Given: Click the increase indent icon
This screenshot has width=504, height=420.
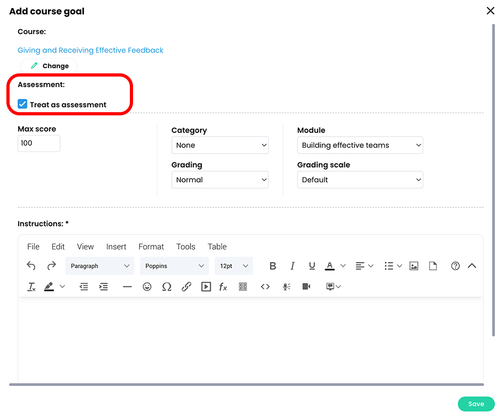Looking at the screenshot, I should pos(103,287).
